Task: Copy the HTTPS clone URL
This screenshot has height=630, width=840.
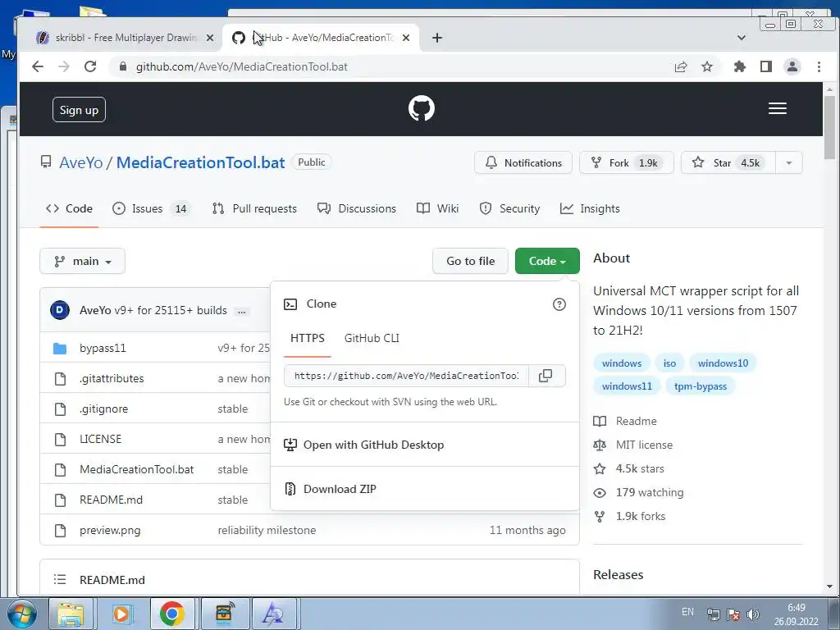Action: pos(546,376)
